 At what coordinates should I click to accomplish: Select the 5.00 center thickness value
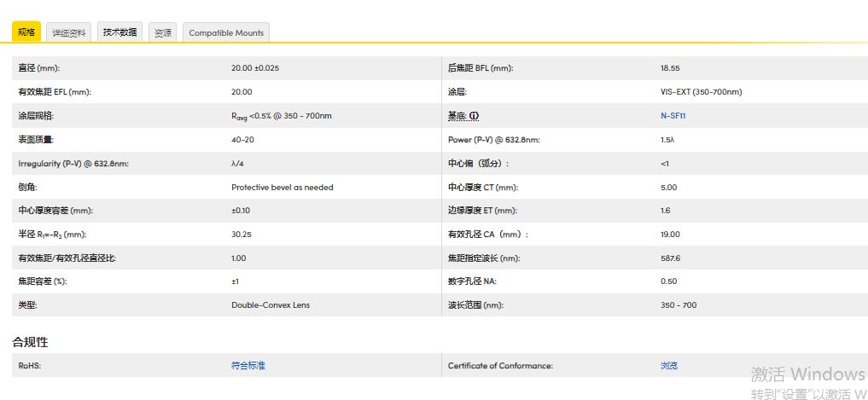(669, 187)
